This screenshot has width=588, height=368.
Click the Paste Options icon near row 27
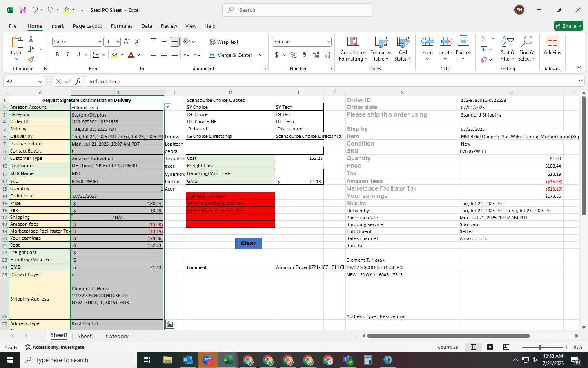[x=170, y=324]
